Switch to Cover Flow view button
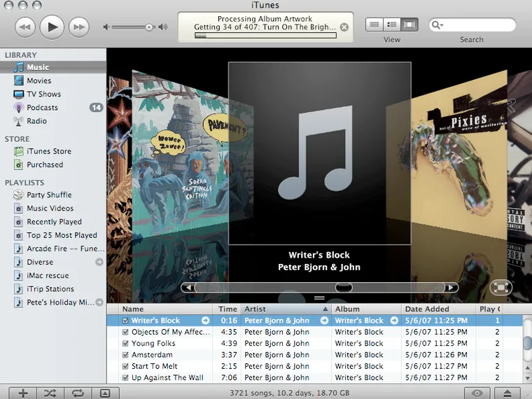532x399 pixels. pyautogui.click(x=409, y=24)
